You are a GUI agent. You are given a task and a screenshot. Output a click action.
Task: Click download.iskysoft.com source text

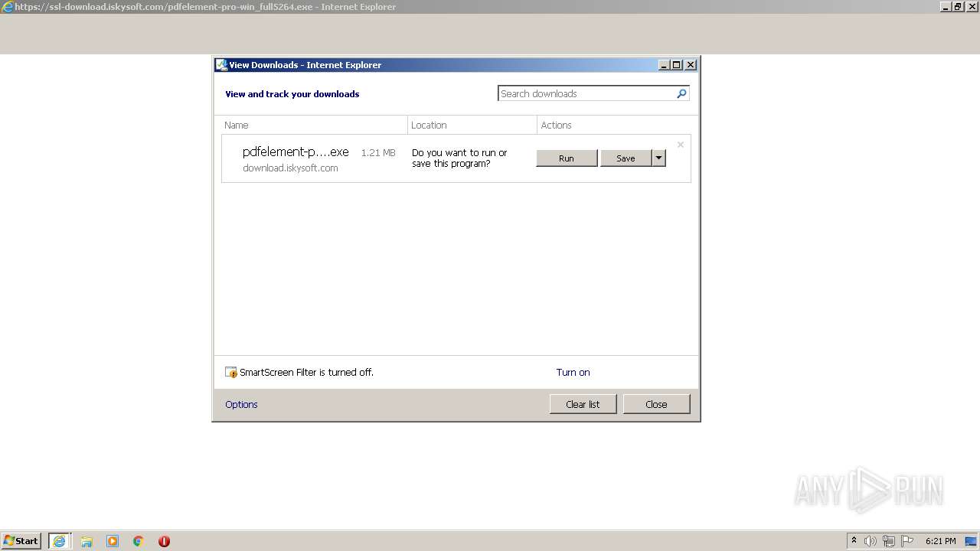pyautogui.click(x=290, y=168)
